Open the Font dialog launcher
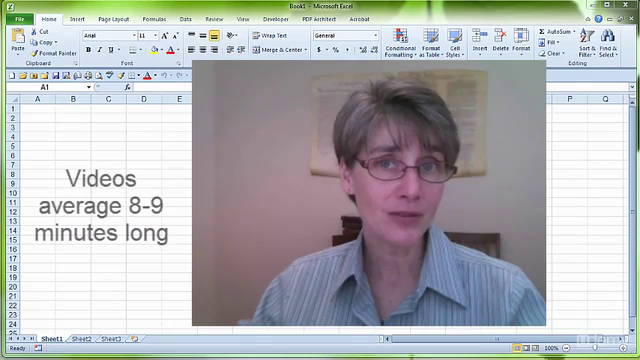The image size is (640, 360). click(x=178, y=63)
